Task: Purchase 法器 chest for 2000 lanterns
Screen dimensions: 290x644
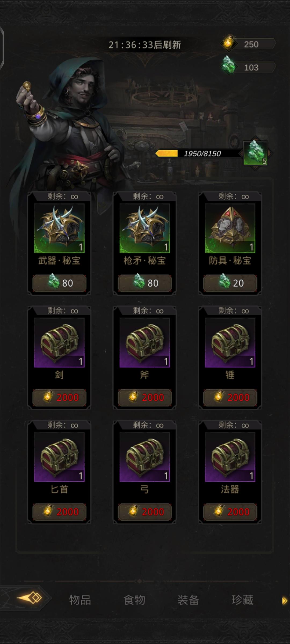Action: [x=230, y=512]
